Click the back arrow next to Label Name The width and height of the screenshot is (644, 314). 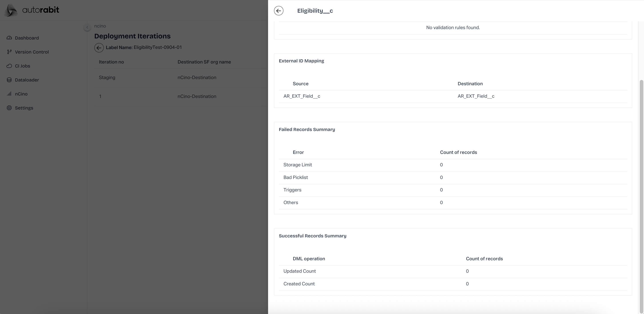click(99, 48)
